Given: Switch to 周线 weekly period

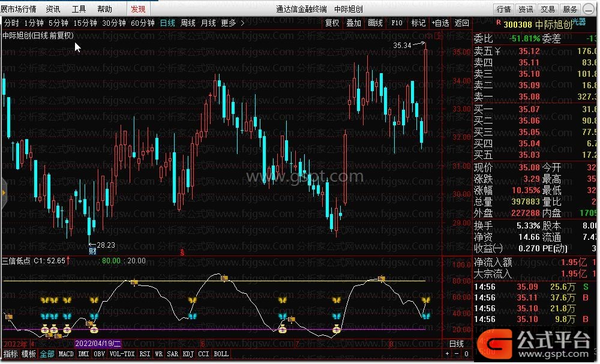Looking at the screenshot, I should coord(188,23).
